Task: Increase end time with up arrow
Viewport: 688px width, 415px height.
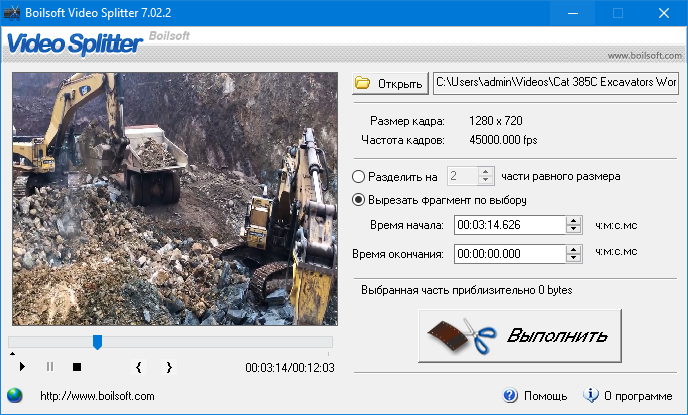Action: (x=574, y=250)
